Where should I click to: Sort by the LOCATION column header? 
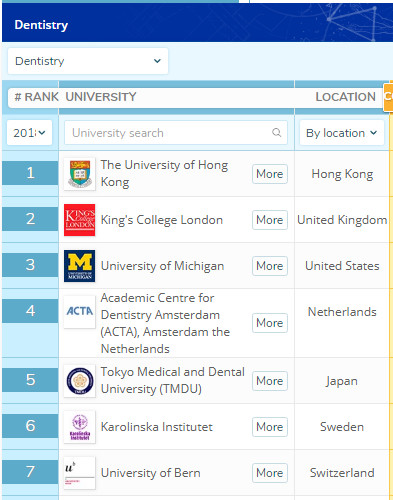tap(345, 97)
